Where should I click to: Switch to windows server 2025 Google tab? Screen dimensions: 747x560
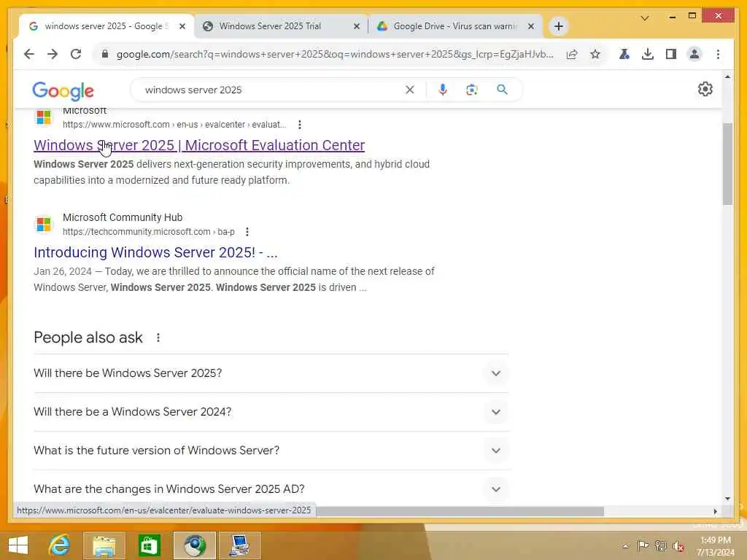(x=98, y=26)
